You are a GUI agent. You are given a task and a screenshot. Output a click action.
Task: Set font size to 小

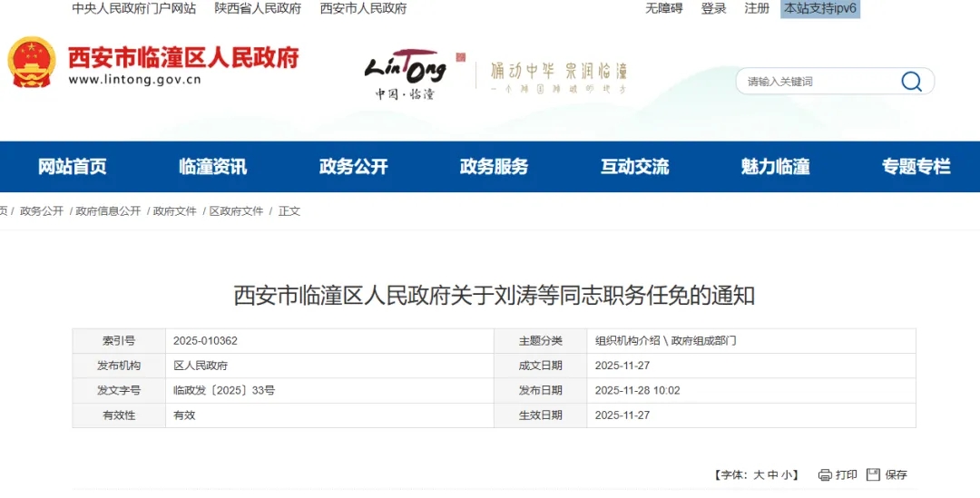788,474
